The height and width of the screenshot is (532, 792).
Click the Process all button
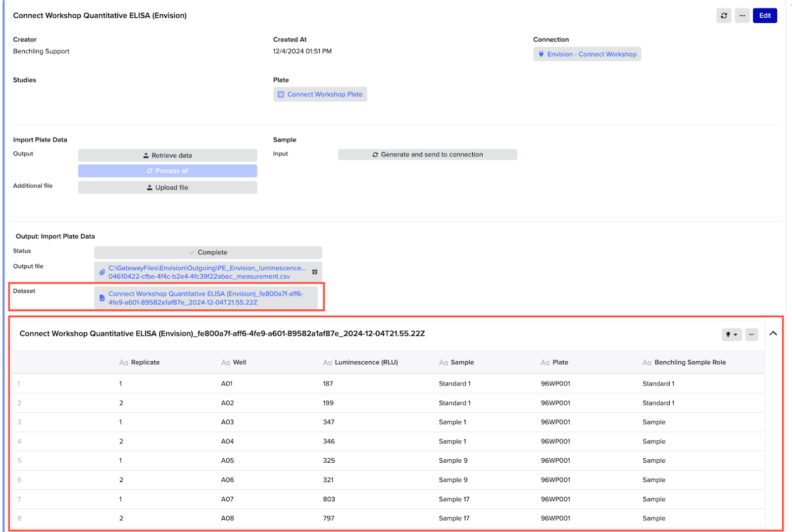[x=168, y=171]
